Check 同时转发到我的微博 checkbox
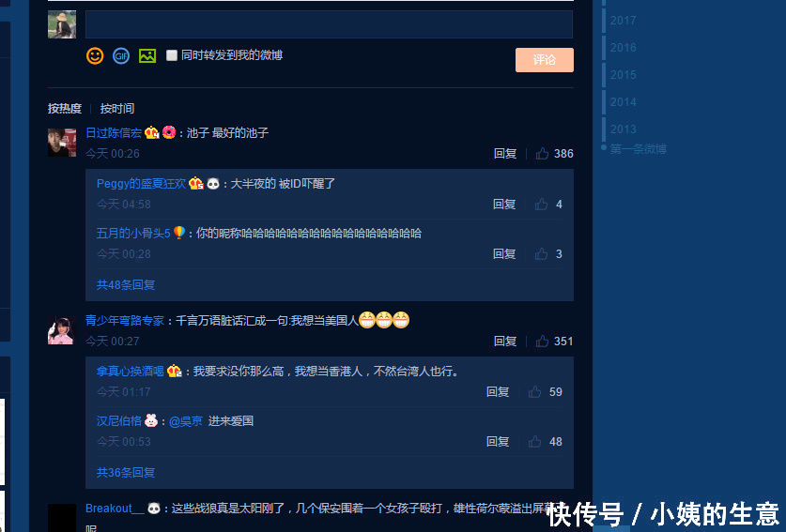 [172, 55]
